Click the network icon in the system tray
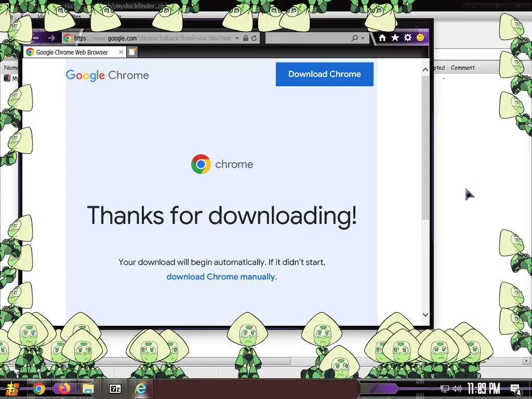 point(445,389)
